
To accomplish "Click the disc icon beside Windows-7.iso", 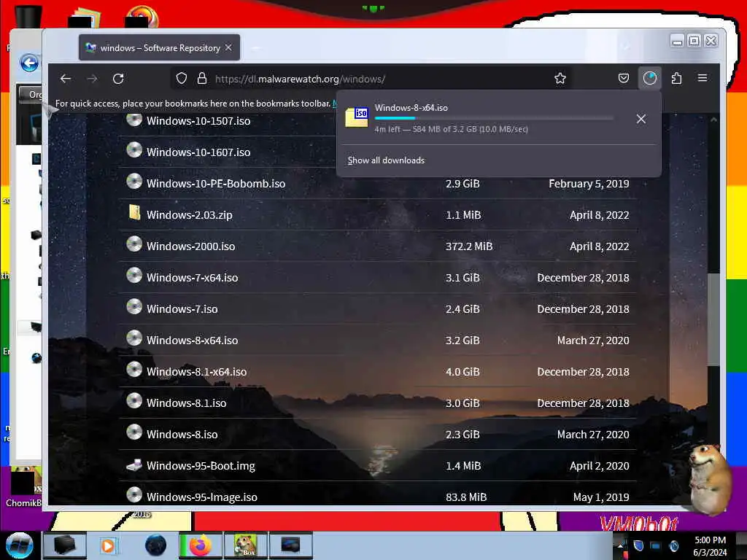I will click(134, 307).
